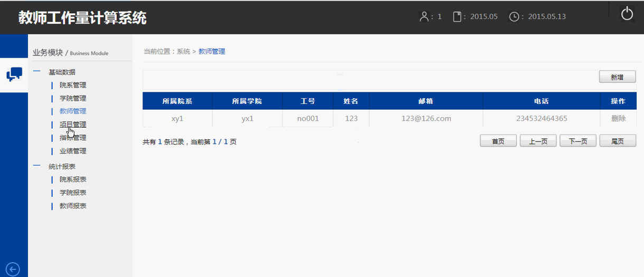The height and width of the screenshot is (277, 644).
Task: Open 学院管理 in the sidebar
Action: pyautogui.click(x=73, y=98)
